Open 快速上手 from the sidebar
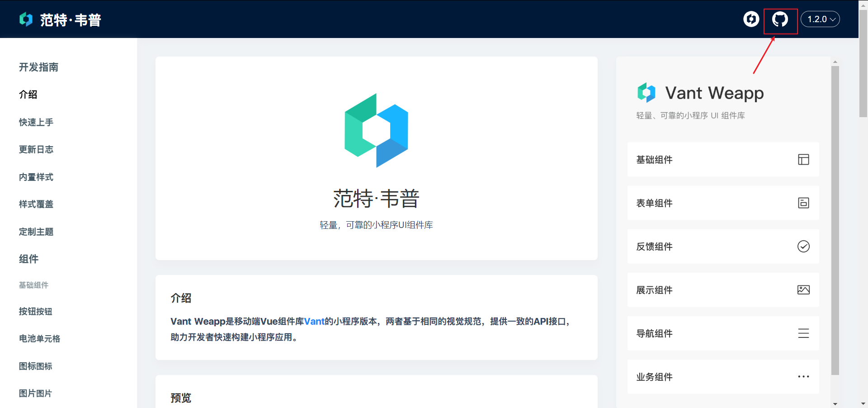Screen dimensions: 868x408 (x=36, y=122)
